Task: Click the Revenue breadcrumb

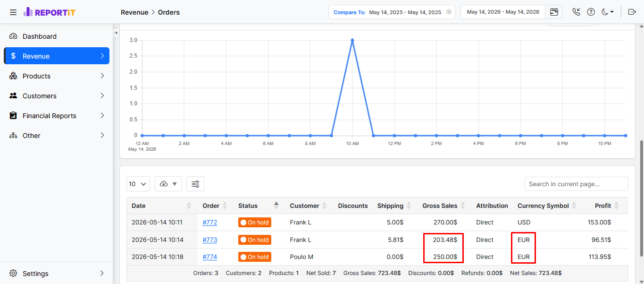Action: click(134, 12)
